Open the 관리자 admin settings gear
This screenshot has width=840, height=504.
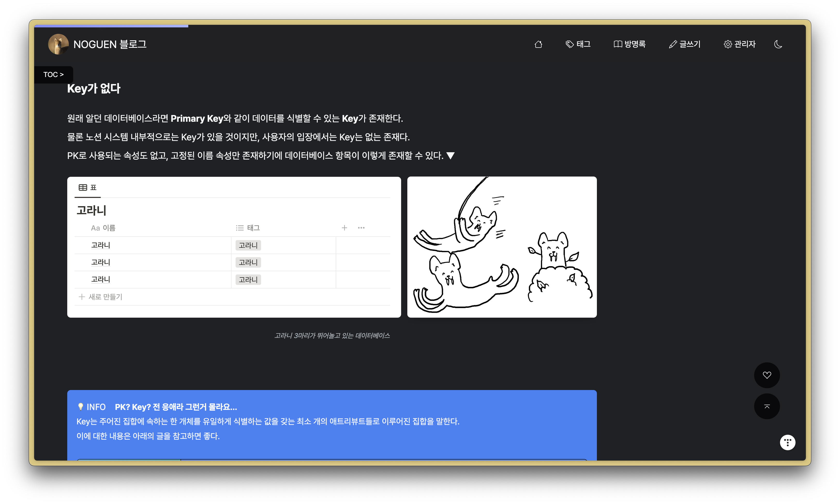pos(739,44)
